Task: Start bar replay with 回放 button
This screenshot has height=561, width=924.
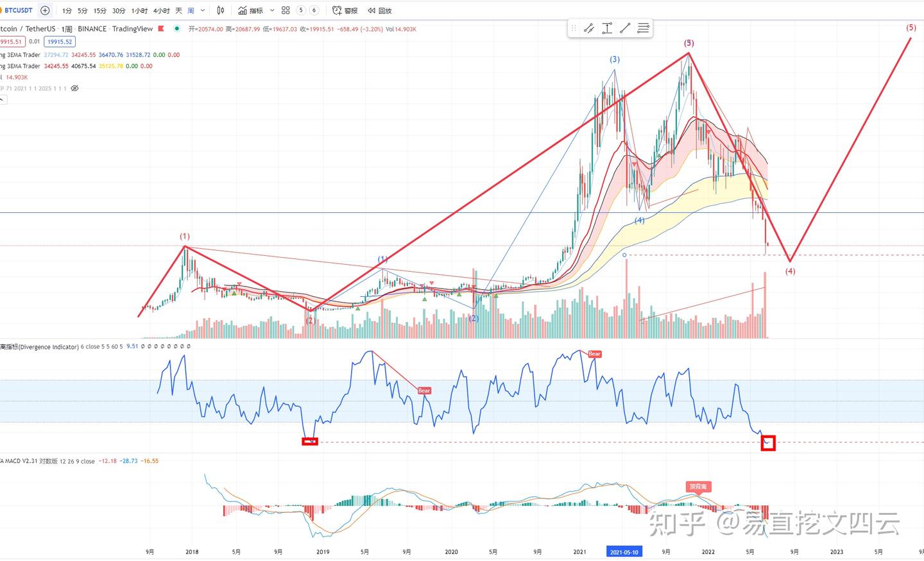Action: tap(379, 10)
